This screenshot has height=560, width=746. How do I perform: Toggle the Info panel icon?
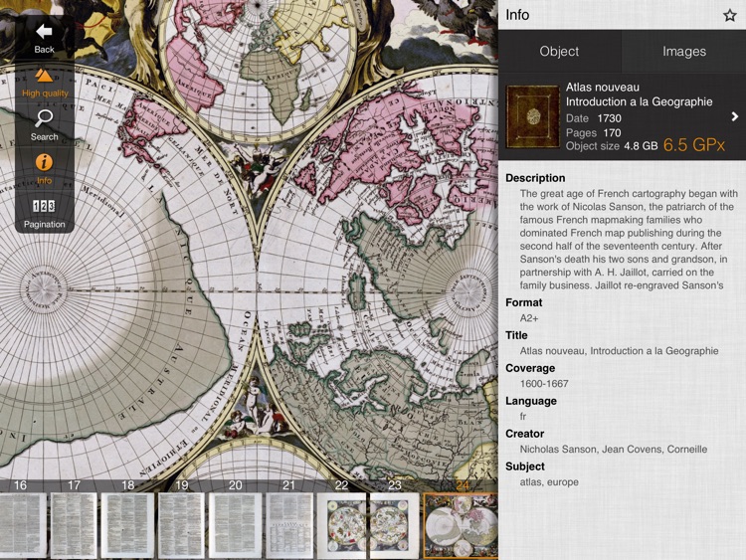44,169
